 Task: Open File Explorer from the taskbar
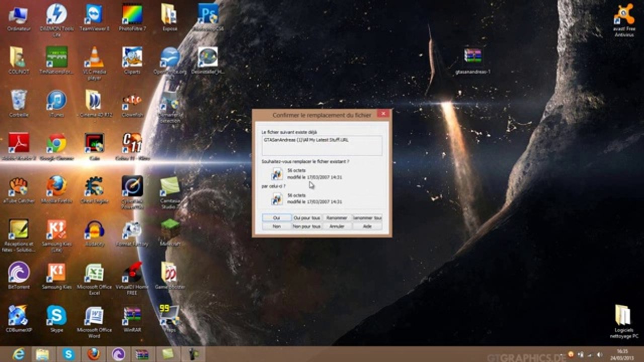pyautogui.click(x=43, y=354)
